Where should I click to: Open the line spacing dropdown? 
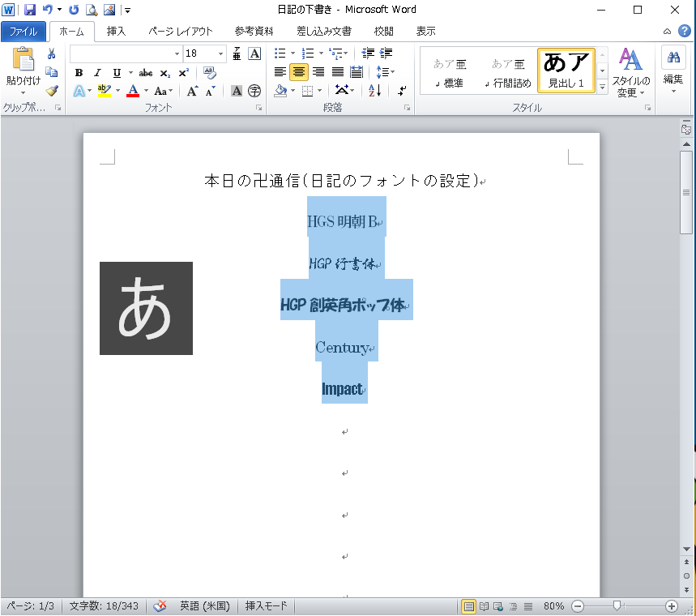[x=384, y=72]
